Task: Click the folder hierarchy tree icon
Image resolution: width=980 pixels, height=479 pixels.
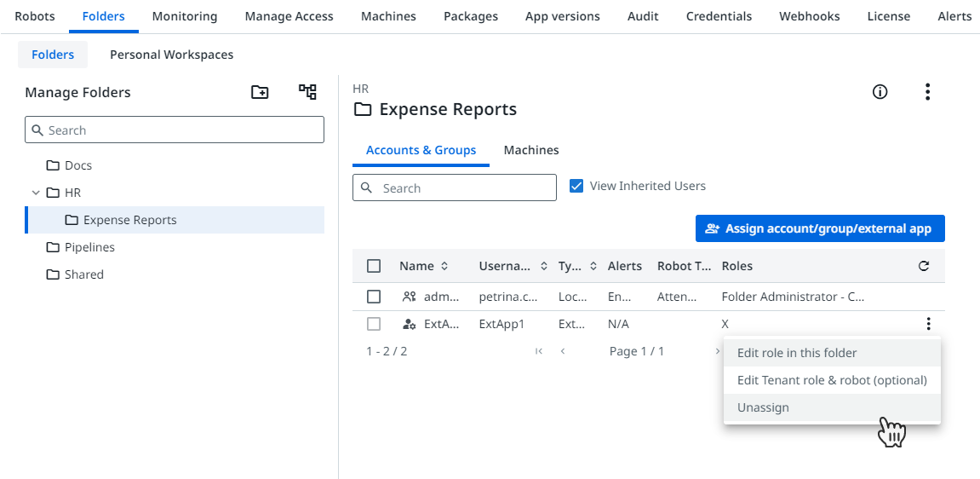Action: (x=307, y=92)
